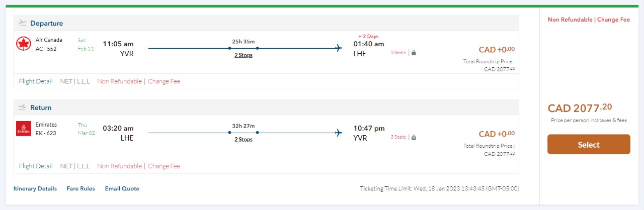Click the Return section plane icon
This screenshot has height=210, width=644.
22,108
